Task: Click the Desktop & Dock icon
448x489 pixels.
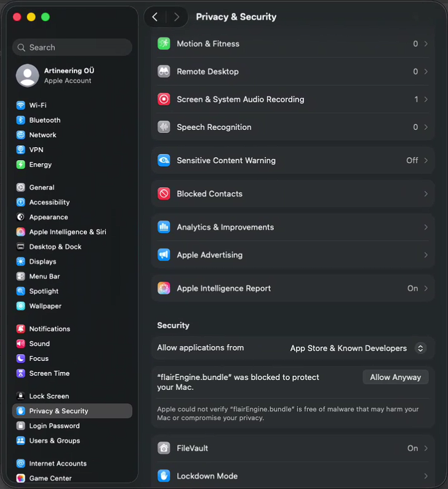Action: click(20, 247)
